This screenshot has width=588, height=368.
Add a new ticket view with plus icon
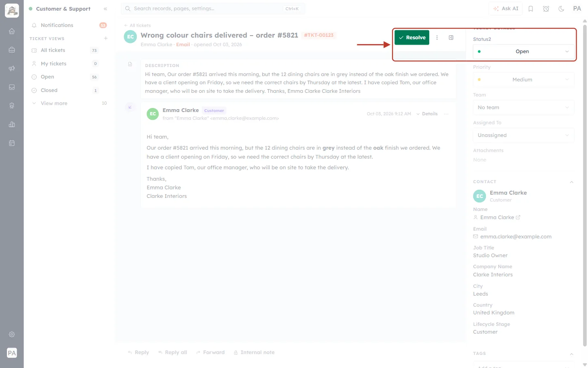point(106,38)
